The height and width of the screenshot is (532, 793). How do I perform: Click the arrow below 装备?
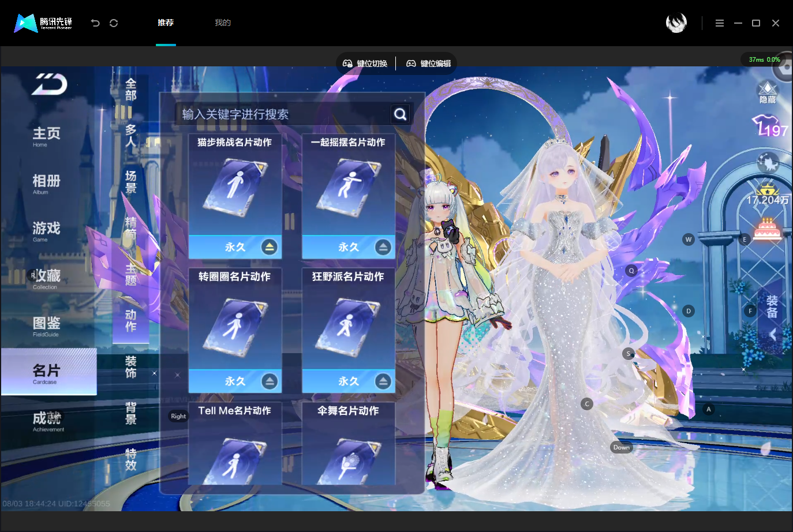tap(773, 334)
